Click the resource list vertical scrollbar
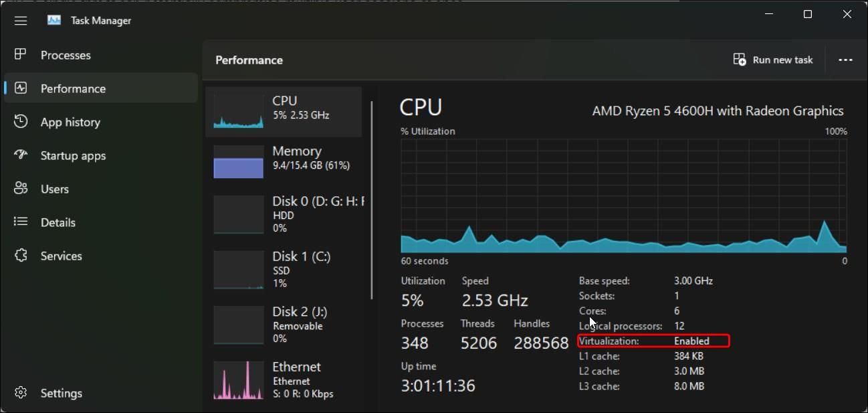The height and width of the screenshot is (413, 868). pos(372,201)
